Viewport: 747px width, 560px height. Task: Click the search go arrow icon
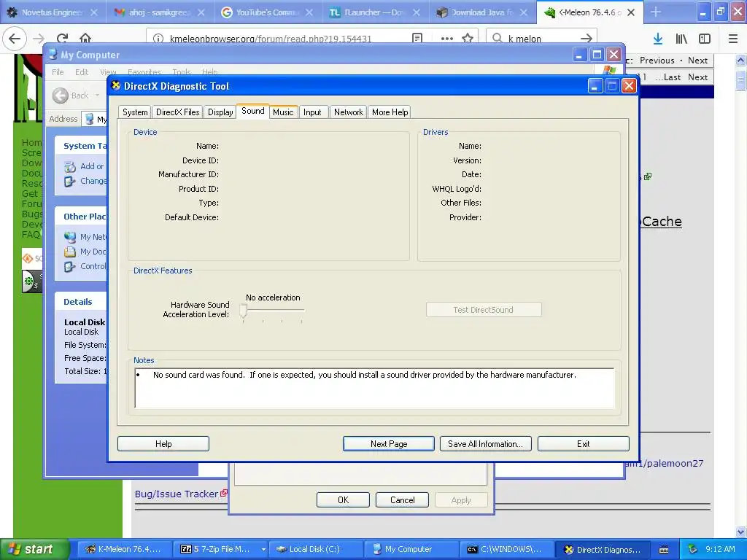(x=587, y=39)
